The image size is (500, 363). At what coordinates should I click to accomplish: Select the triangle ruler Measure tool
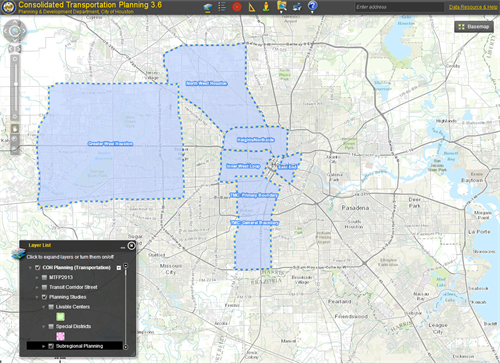[x=252, y=7]
